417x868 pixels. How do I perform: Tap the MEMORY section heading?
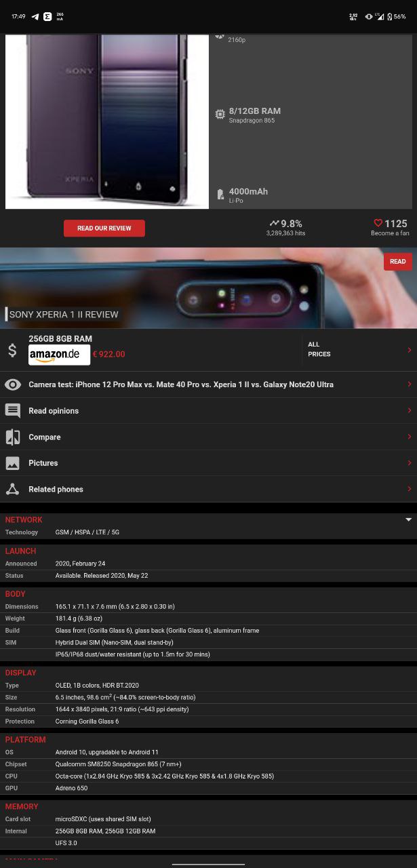pyautogui.click(x=22, y=807)
